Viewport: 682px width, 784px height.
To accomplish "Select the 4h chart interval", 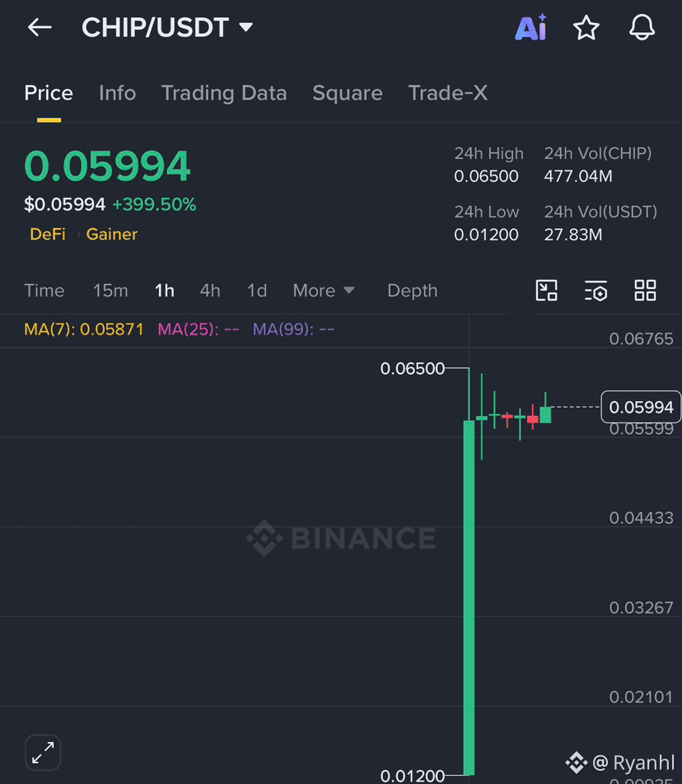I will click(210, 291).
